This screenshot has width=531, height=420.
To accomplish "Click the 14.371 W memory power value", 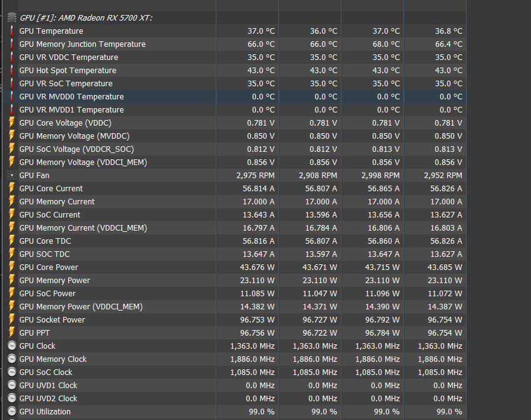I will (x=320, y=307).
